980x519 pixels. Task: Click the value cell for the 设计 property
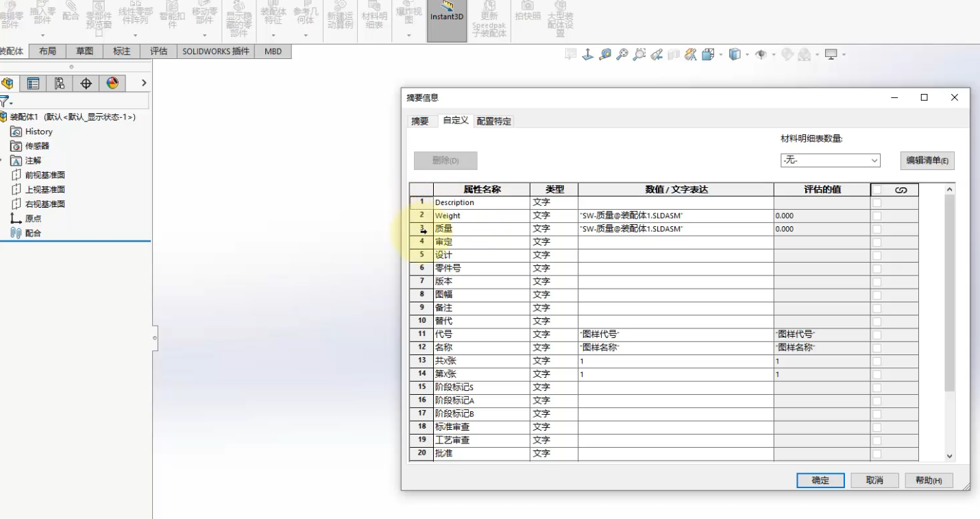click(675, 255)
